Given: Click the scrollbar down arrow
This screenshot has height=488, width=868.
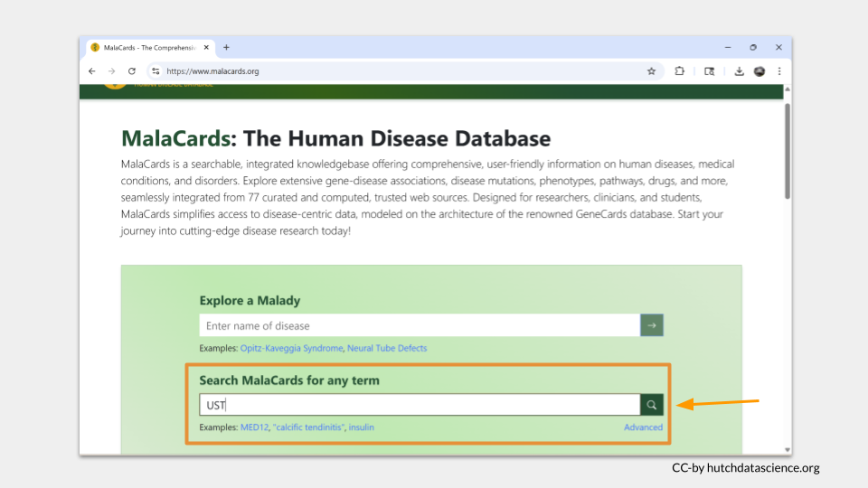Looking at the screenshot, I should 788,450.
